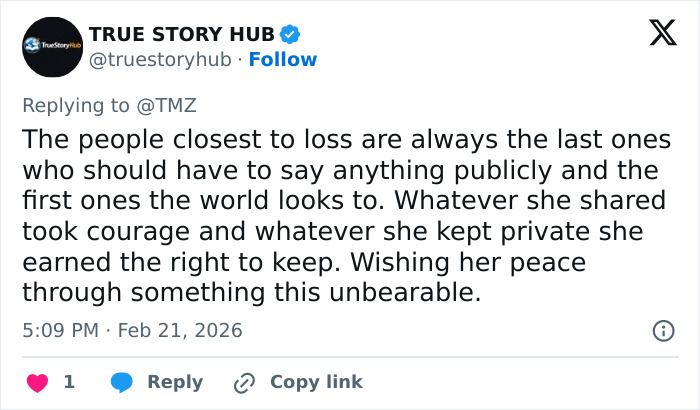700x410 pixels.
Task: Click the X logo in the corner
Action: pos(655,34)
